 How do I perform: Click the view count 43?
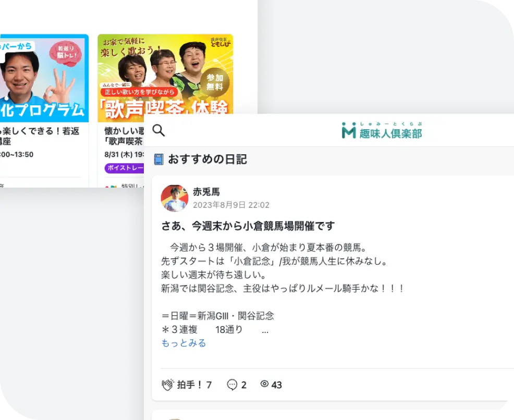[277, 385]
